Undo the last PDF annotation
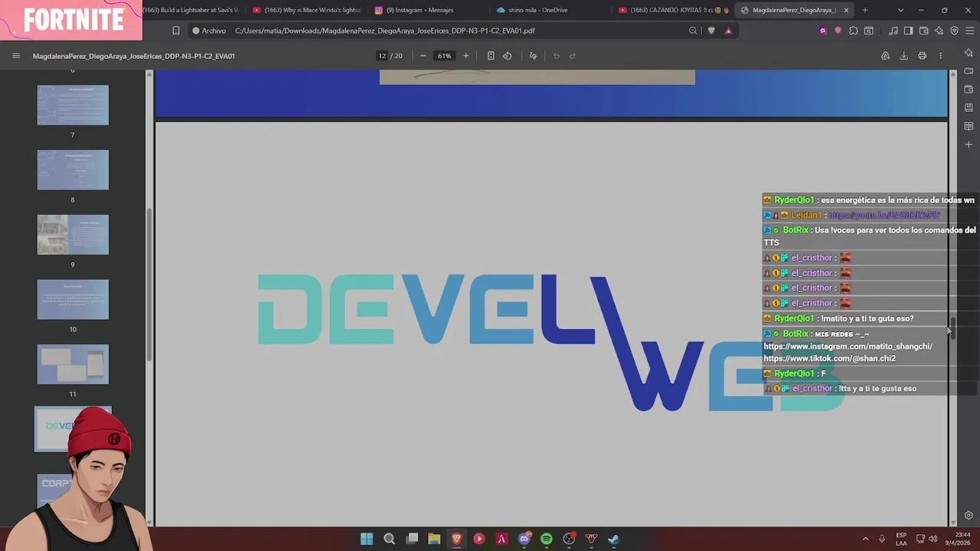The height and width of the screenshot is (551, 980). [556, 56]
